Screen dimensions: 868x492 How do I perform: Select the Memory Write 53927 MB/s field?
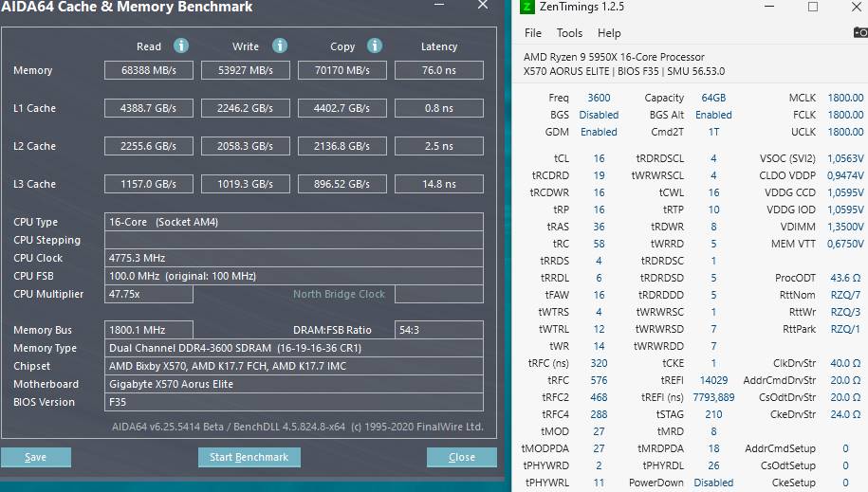246,70
